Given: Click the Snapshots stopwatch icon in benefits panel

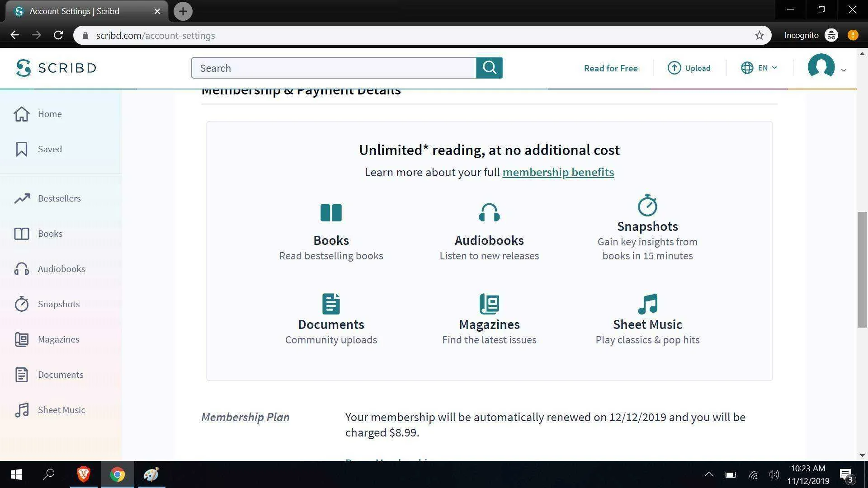Looking at the screenshot, I should (x=647, y=206).
